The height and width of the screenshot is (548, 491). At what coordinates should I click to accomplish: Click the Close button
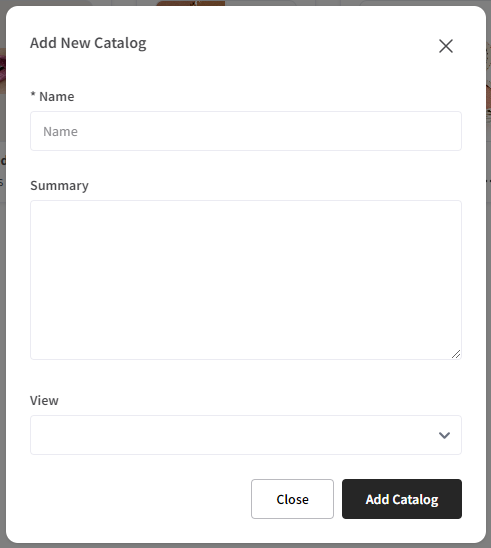(x=292, y=499)
